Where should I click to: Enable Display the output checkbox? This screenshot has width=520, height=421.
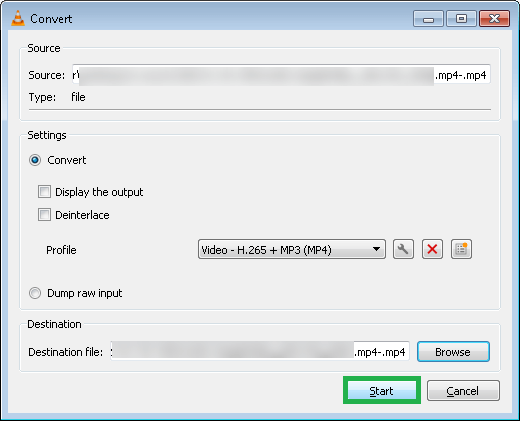44,192
